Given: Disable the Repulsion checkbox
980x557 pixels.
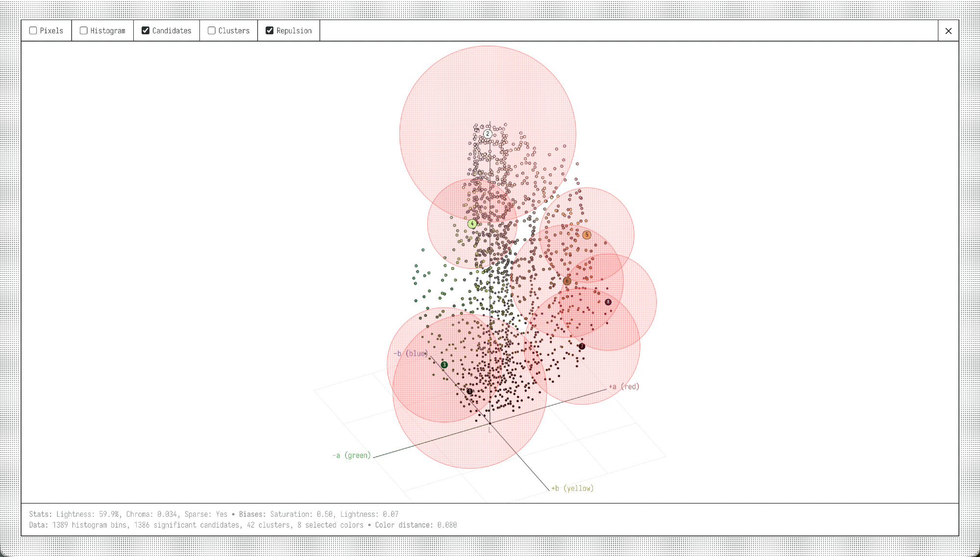Looking at the screenshot, I should [269, 30].
